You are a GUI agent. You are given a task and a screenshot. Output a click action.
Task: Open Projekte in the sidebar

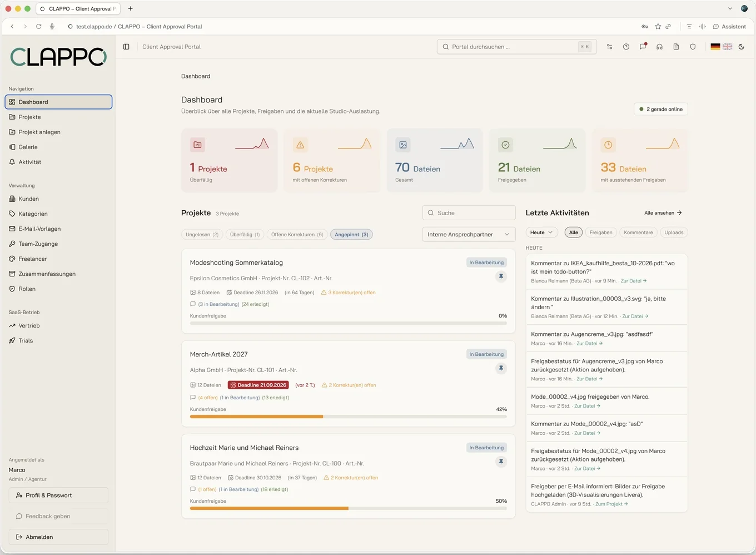[58, 117]
